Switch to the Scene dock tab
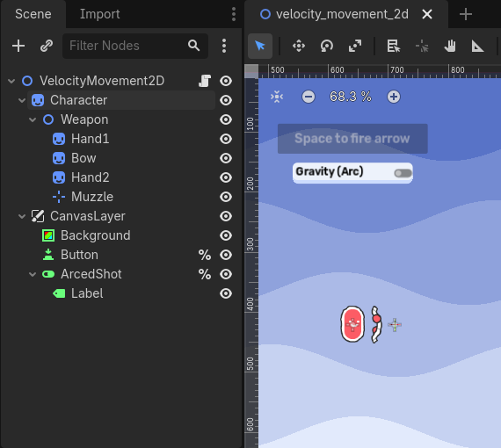The width and height of the screenshot is (501, 448). (x=33, y=14)
